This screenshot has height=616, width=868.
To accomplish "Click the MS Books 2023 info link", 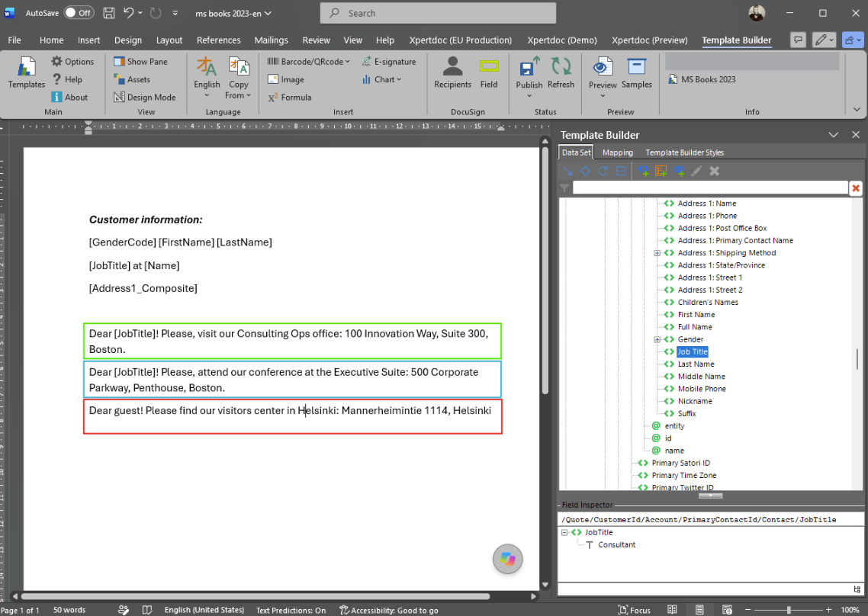I will (x=702, y=79).
